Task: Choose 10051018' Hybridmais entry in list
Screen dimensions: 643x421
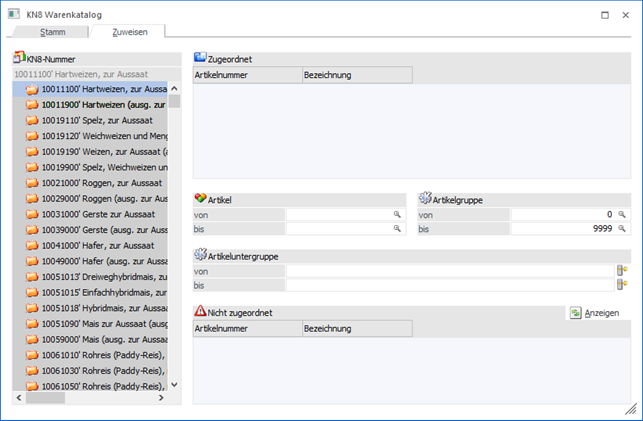Action: click(104, 308)
